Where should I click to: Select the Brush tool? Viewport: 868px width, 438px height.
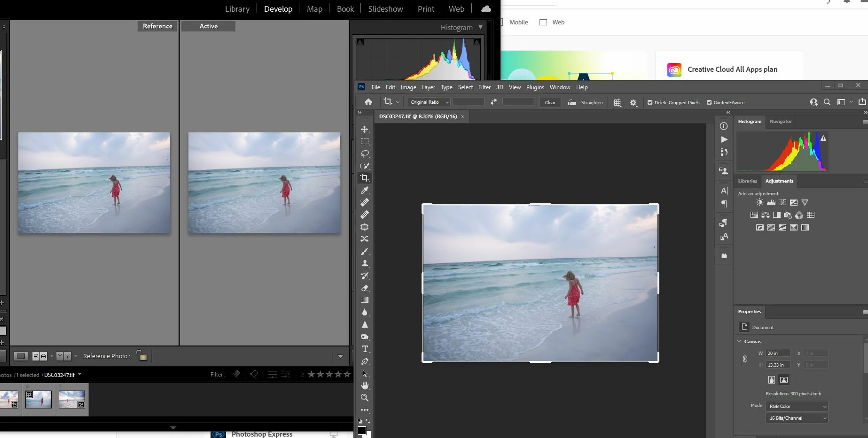coord(365,252)
